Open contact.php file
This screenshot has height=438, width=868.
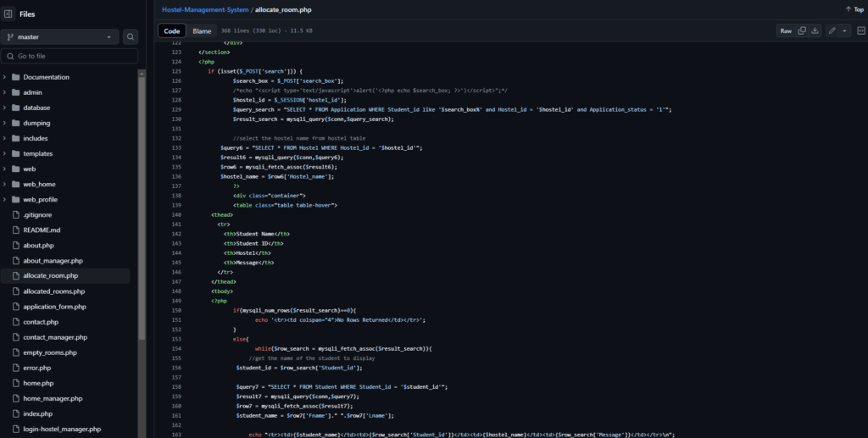41,322
